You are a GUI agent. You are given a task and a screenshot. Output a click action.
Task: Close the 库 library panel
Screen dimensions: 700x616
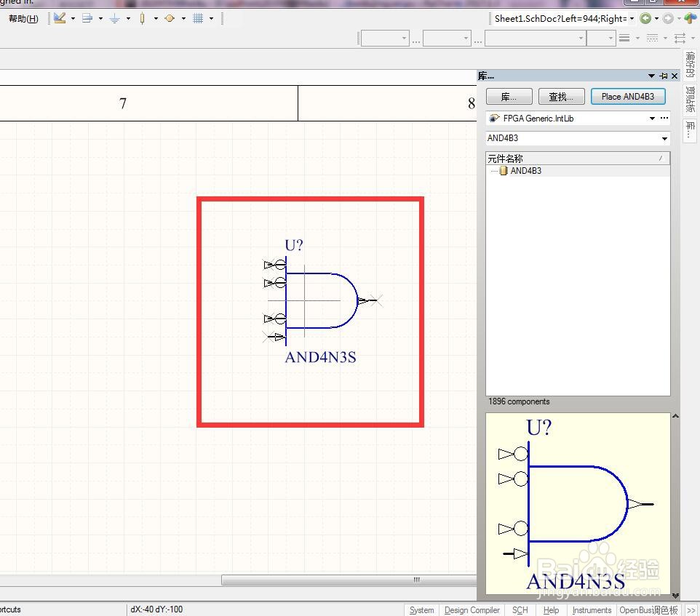(x=675, y=76)
